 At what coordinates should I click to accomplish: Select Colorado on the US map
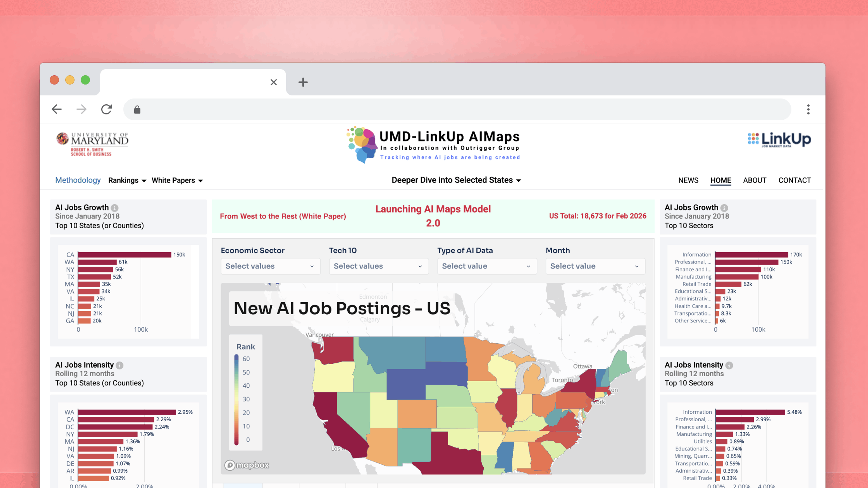point(417,414)
